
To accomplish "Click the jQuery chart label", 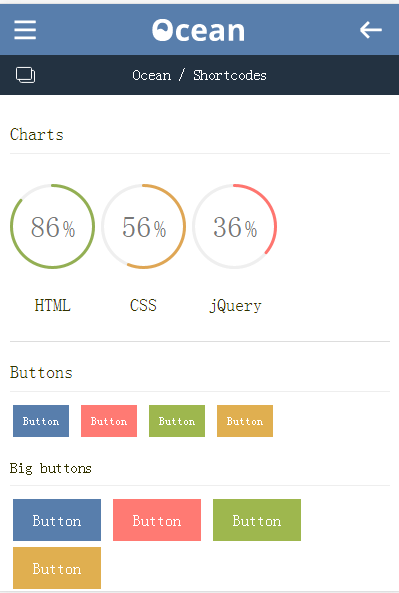I will [x=235, y=306].
